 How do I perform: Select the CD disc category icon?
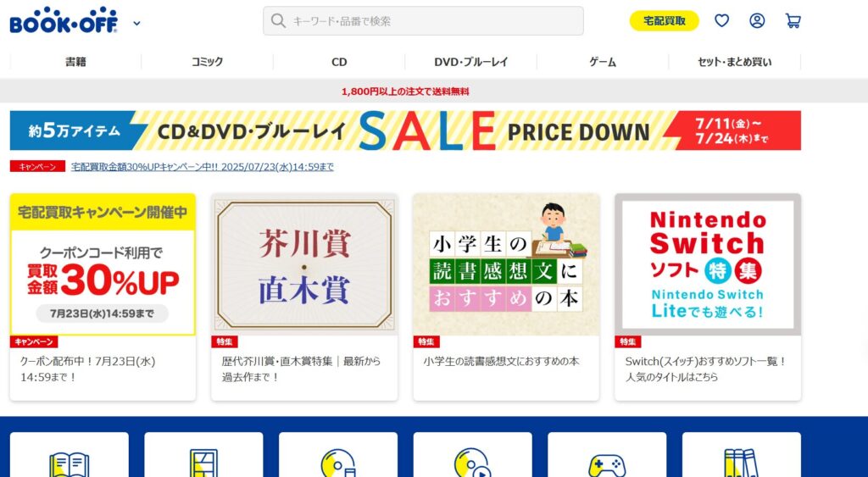click(338, 463)
